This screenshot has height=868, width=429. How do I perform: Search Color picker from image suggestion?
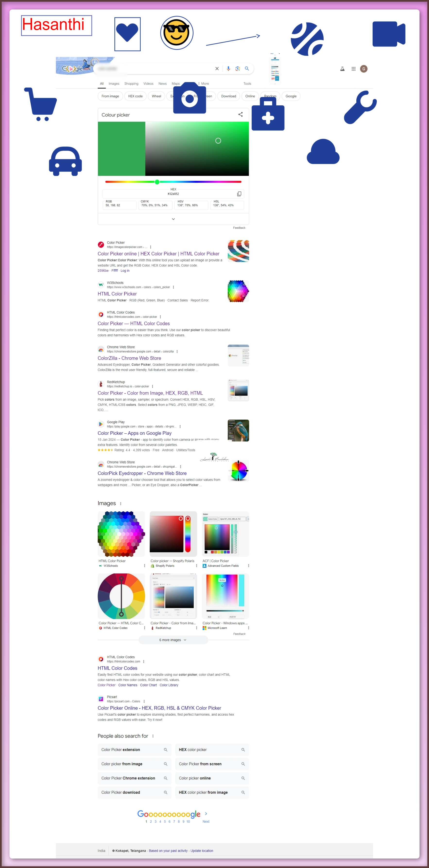135,764
